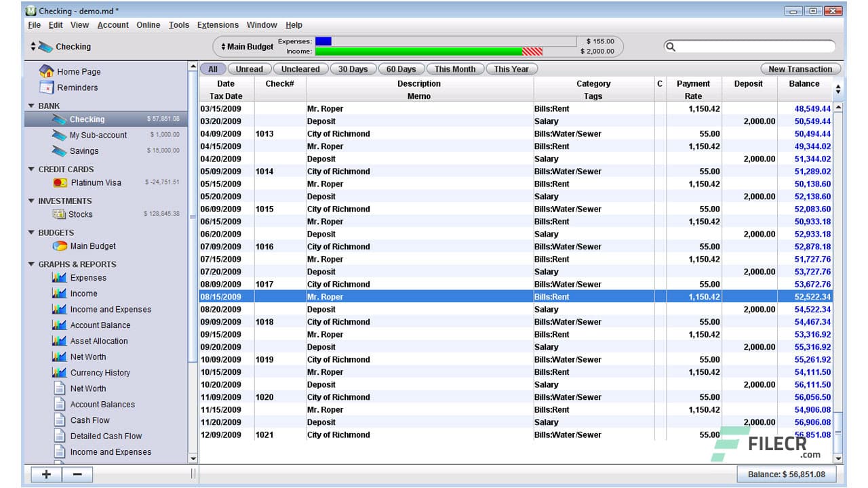Open the Main Budget selector dropdown
Image resolution: width=868 pixels, height=488 pixels.
point(247,47)
